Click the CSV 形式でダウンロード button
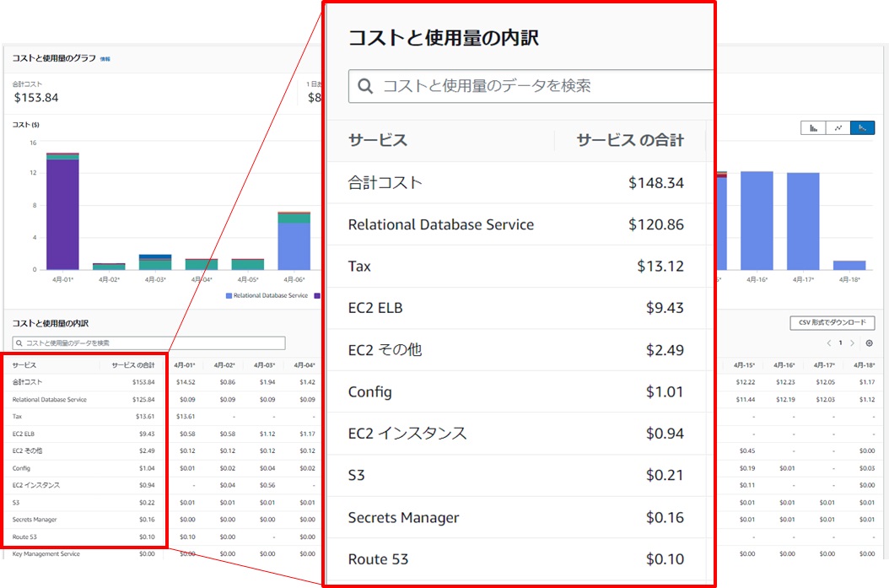The height and width of the screenshot is (588, 889). tap(832, 322)
